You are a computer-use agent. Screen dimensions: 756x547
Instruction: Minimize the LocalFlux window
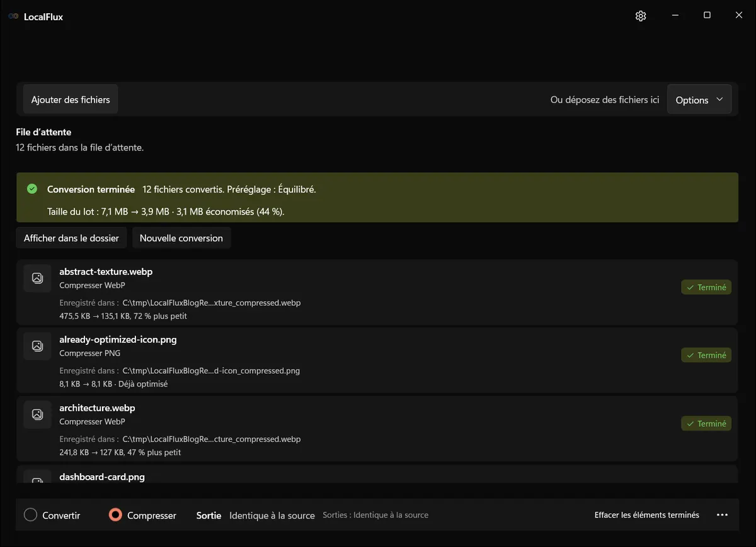[675, 15]
